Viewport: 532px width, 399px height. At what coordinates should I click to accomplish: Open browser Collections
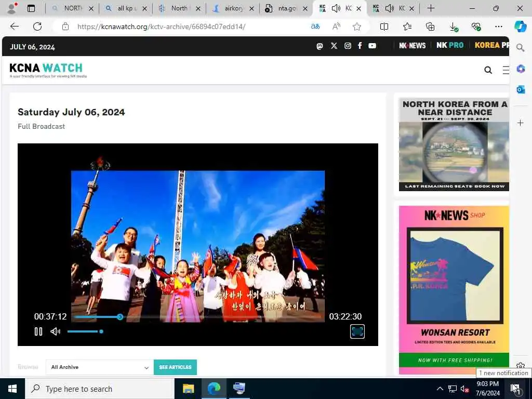point(430,26)
